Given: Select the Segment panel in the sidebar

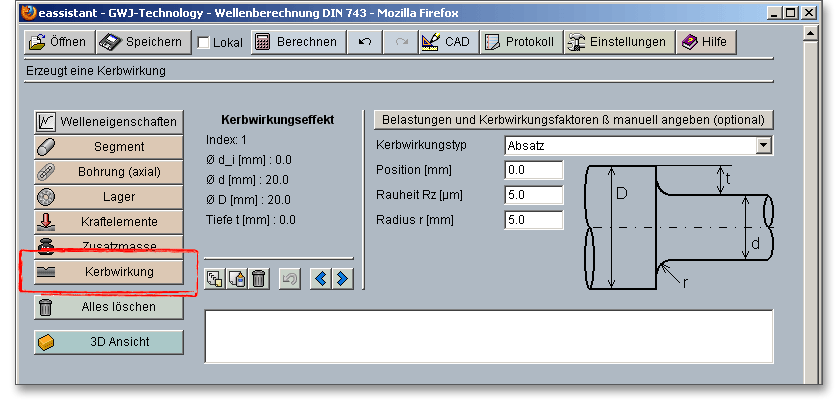Looking at the screenshot, I should 108,147.
